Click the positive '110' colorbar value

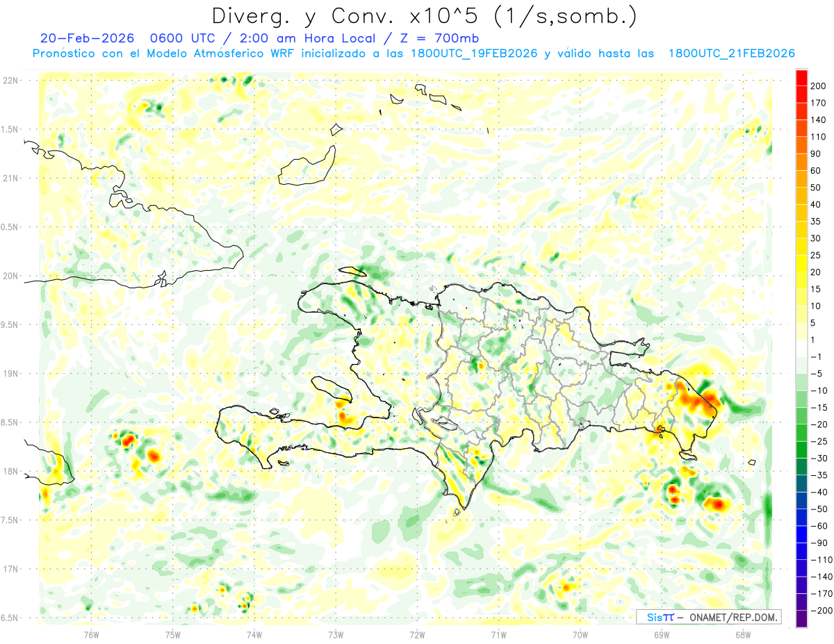(819, 136)
